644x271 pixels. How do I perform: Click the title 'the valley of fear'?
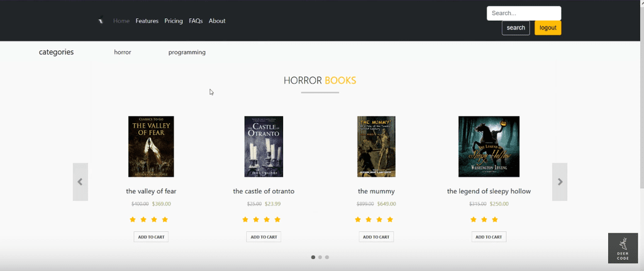151,191
